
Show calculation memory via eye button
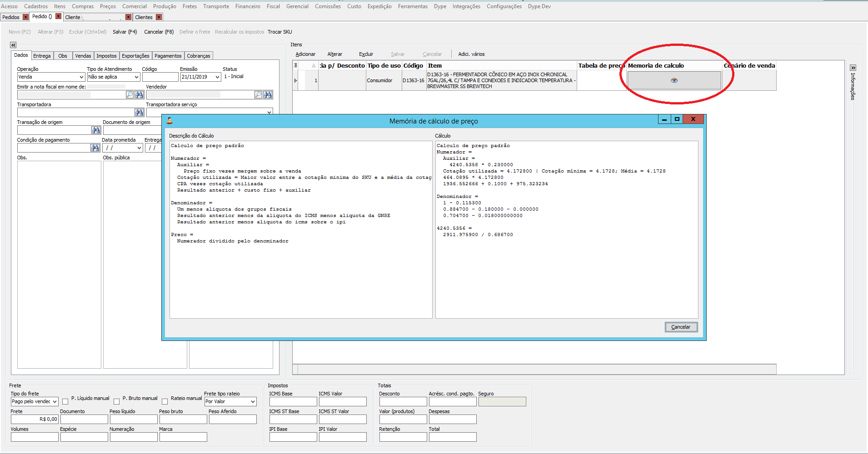674,80
